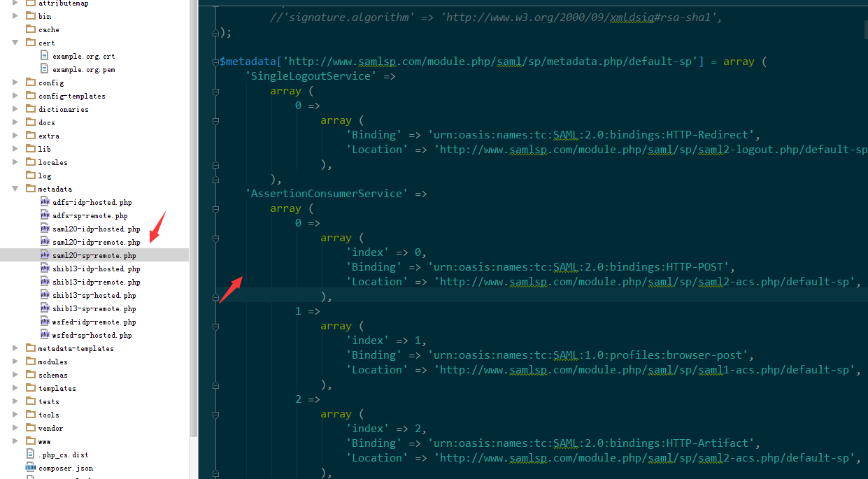Collapse the AssertionConsumerService array fold marker
This screenshot has height=479, width=868.
tap(215, 208)
